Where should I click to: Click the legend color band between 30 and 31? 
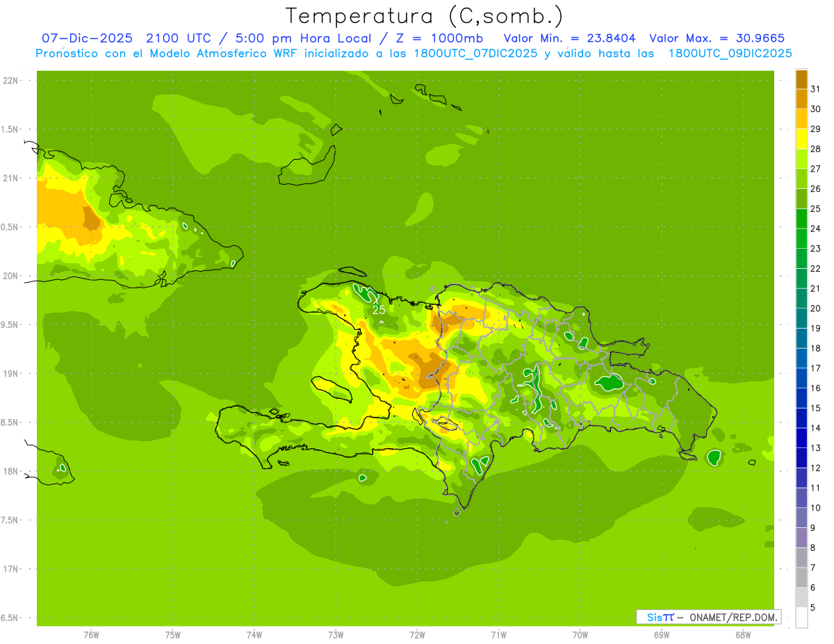tap(801, 99)
